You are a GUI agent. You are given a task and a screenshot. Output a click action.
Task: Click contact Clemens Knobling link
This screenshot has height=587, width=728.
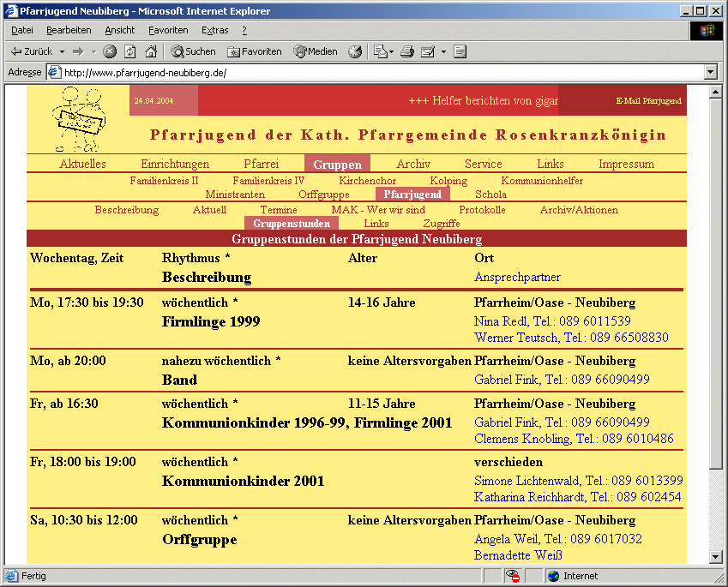(574, 439)
